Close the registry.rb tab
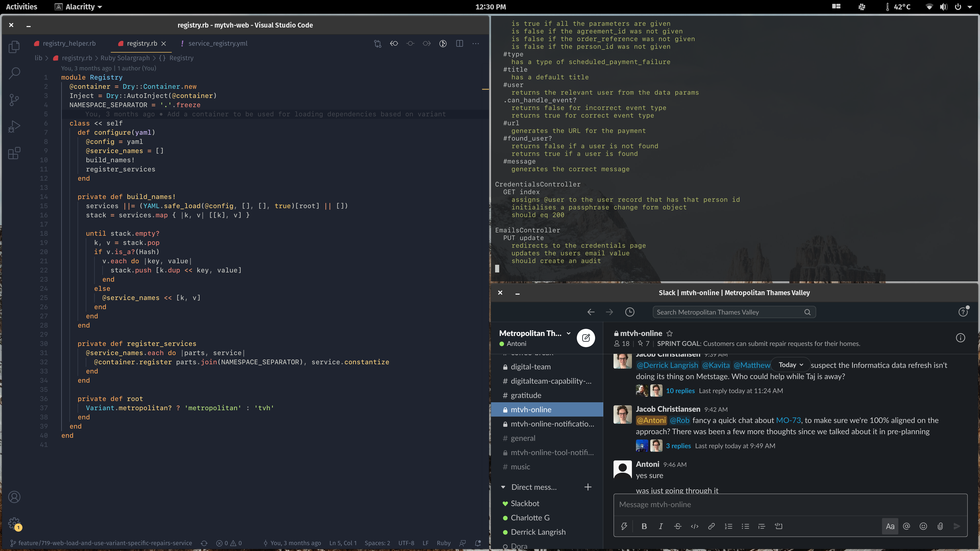980x551 pixels. point(164,43)
